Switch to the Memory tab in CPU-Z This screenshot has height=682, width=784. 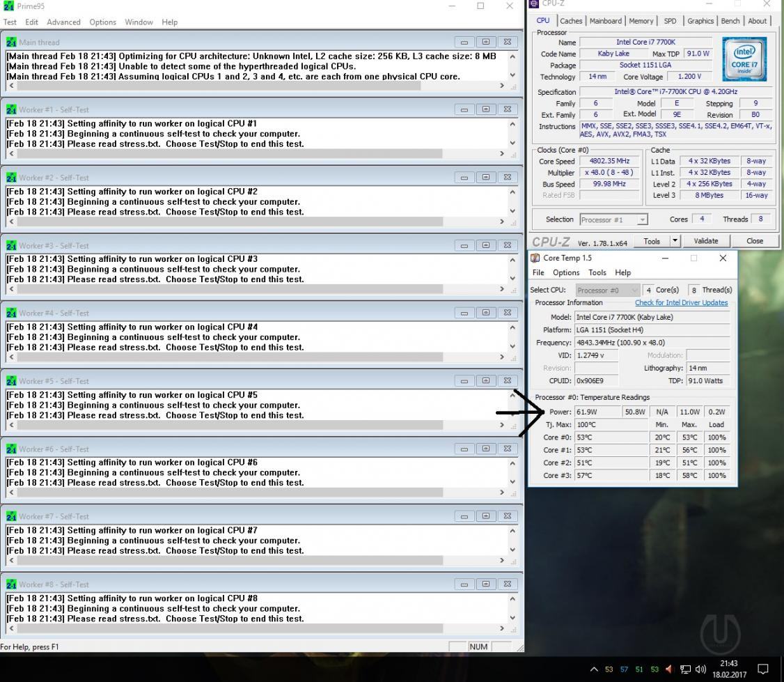pyautogui.click(x=641, y=20)
